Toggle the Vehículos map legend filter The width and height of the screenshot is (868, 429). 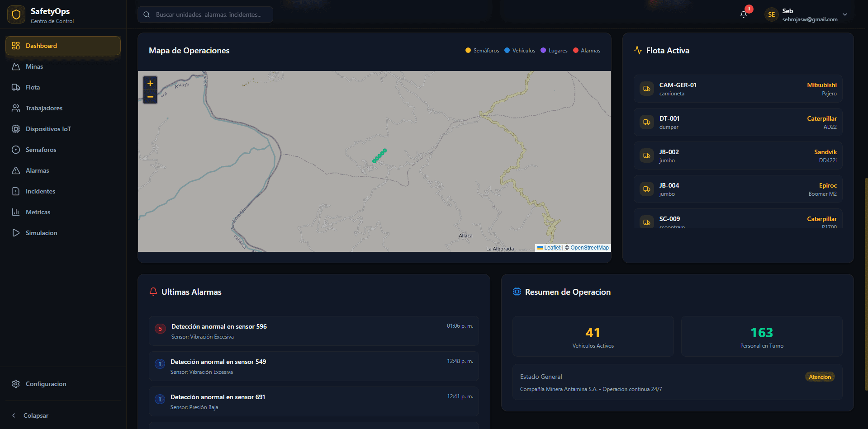point(519,50)
